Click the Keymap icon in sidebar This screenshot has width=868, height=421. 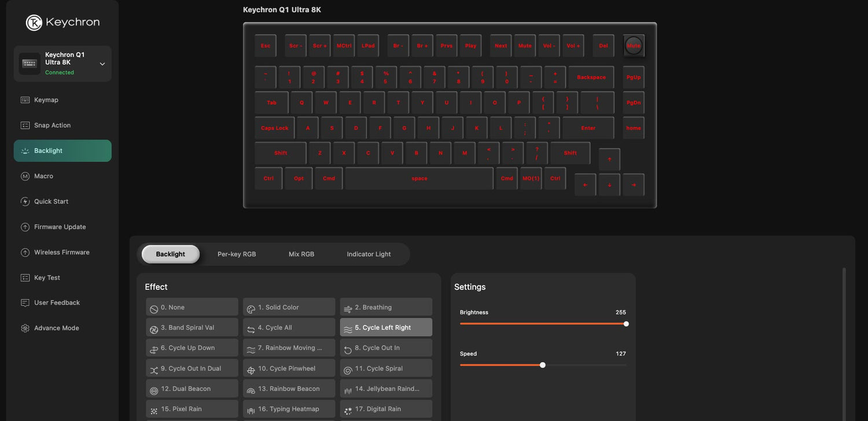25,100
